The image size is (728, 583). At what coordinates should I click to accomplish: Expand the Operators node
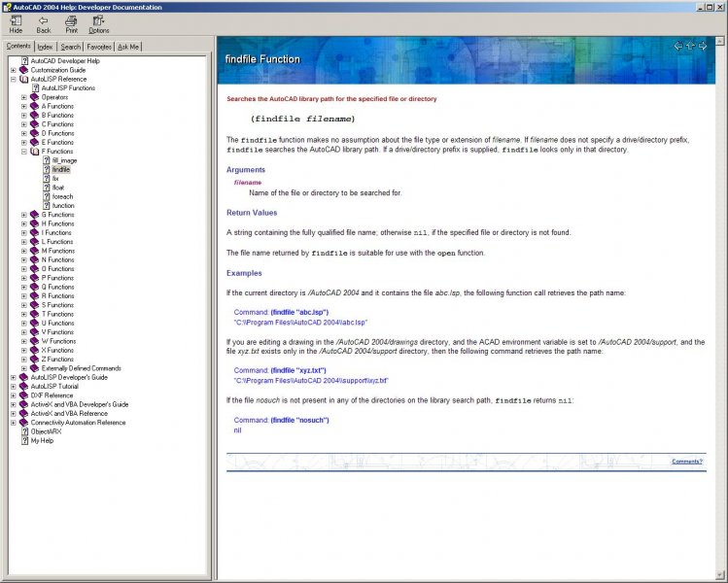click(23, 97)
